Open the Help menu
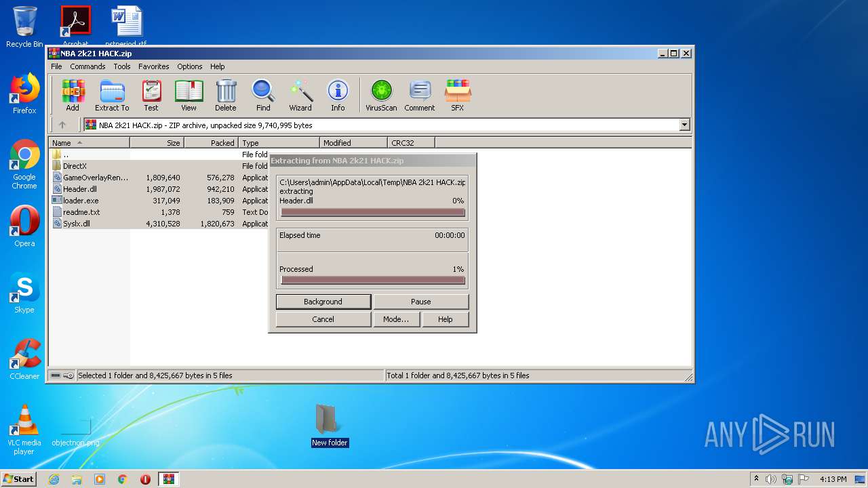 tap(217, 66)
